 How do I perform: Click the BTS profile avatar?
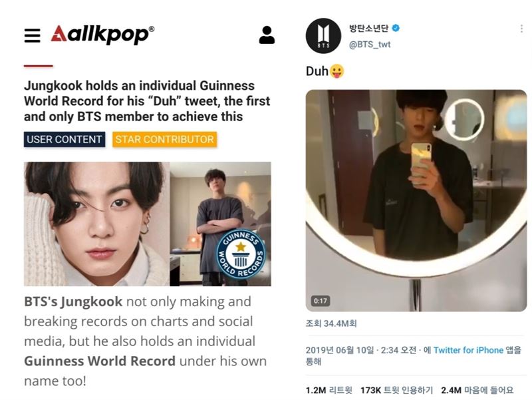pos(323,36)
